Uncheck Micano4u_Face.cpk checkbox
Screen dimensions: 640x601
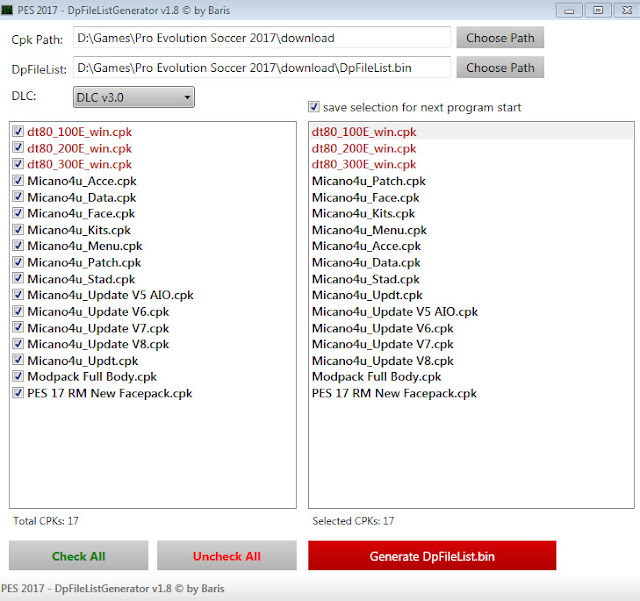pyautogui.click(x=18, y=213)
